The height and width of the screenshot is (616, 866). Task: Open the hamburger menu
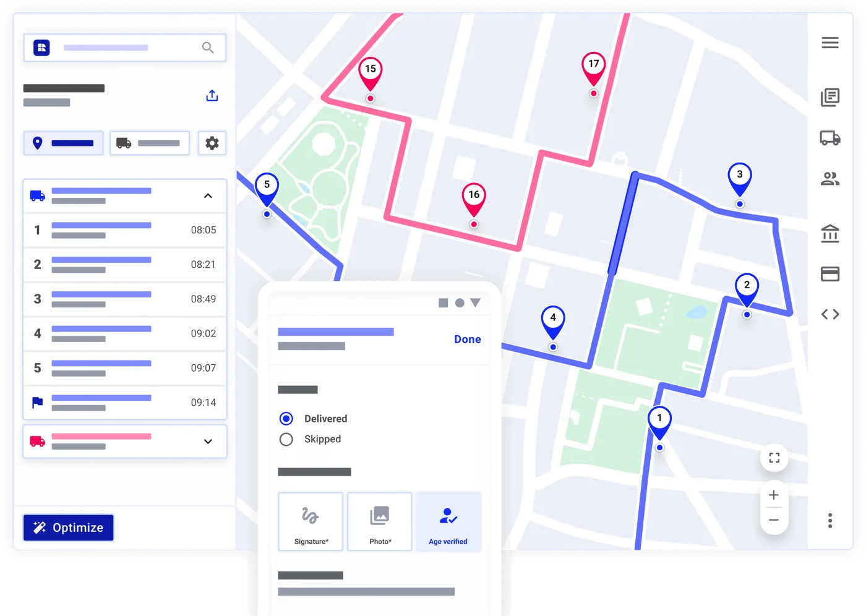click(x=830, y=43)
